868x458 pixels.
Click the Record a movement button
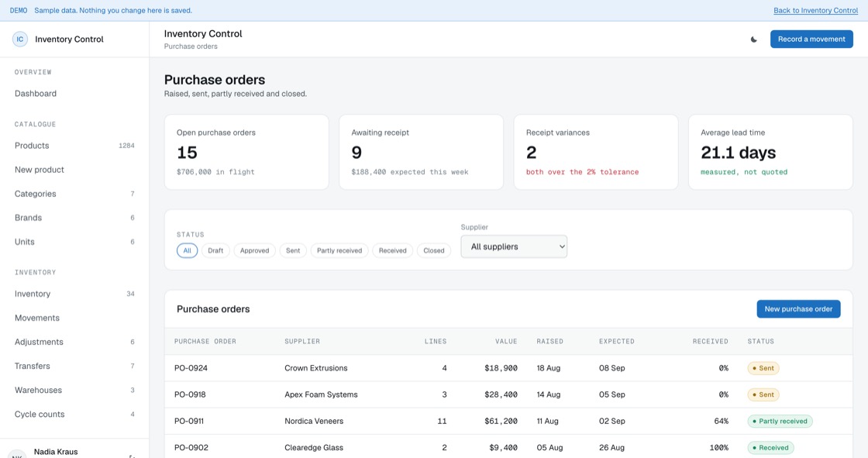[811, 40]
